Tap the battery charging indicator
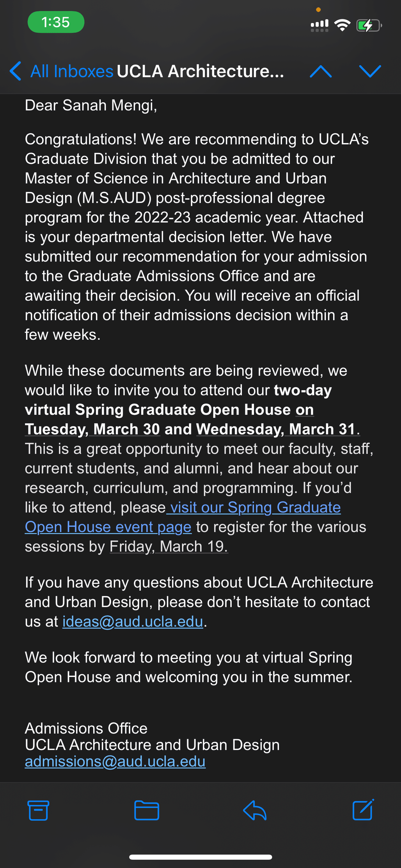The image size is (401, 868). click(x=369, y=26)
